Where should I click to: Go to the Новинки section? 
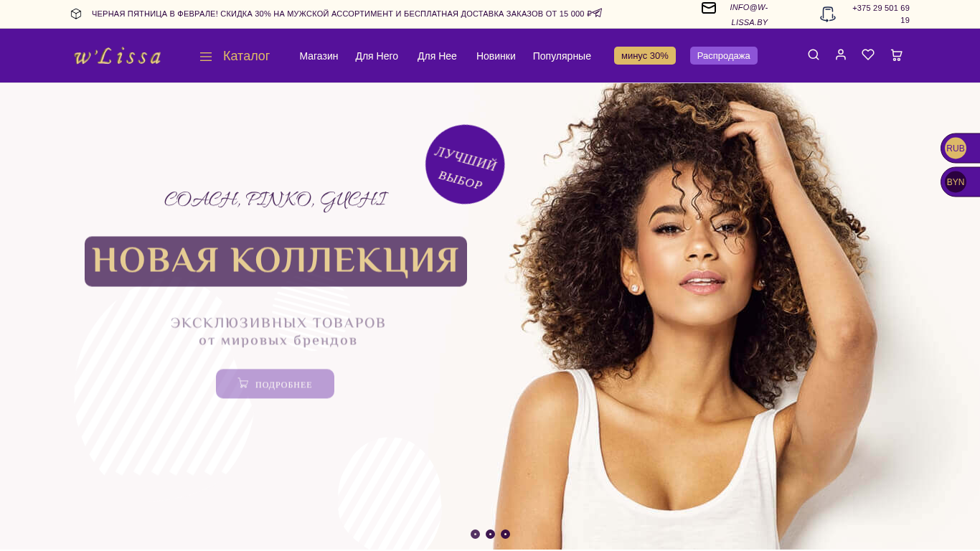[496, 56]
